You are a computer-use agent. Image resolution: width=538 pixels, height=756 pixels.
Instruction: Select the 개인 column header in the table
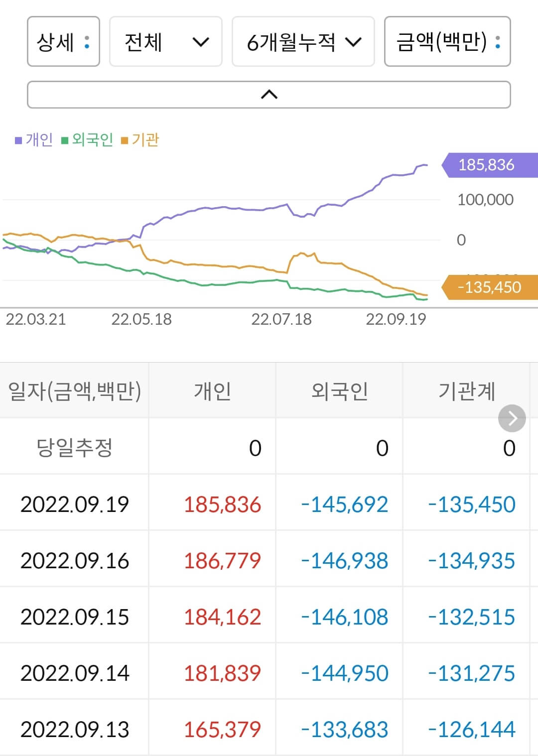pyautogui.click(x=213, y=391)
